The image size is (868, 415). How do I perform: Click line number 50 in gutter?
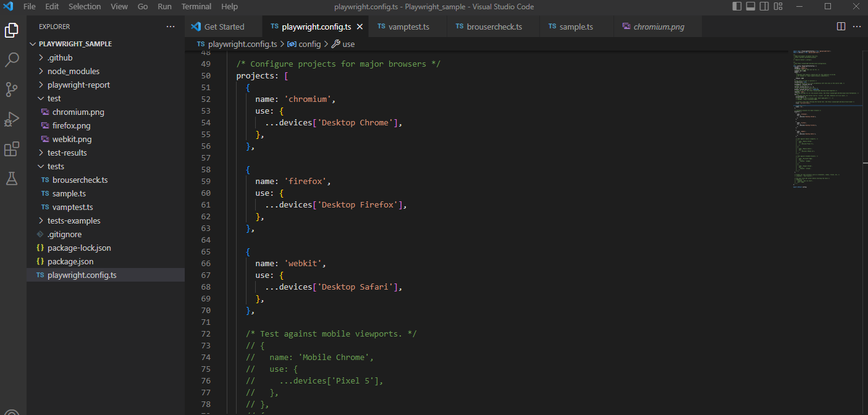pyautogui.click(x=205, y=76)
